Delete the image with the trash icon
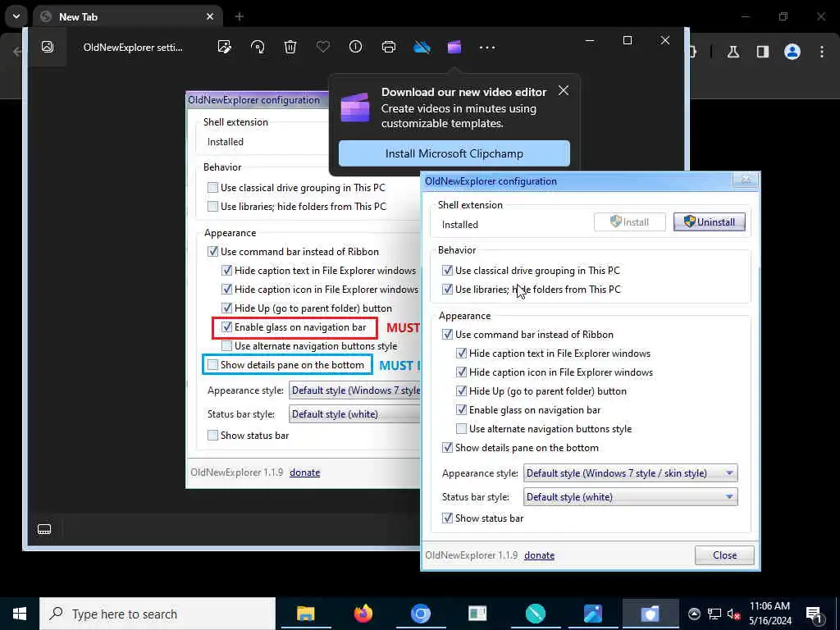840x630 pixels. pyautogui.click(x=290, y=47)
